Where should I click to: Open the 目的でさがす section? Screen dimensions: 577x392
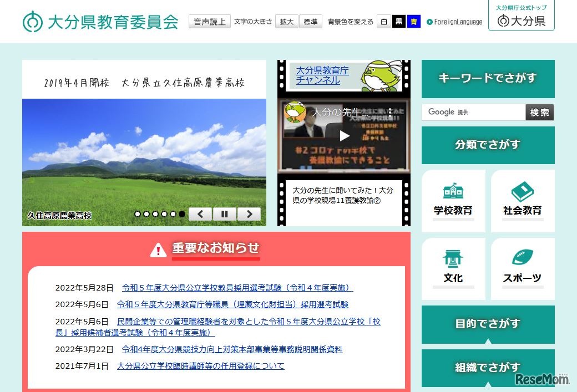point(488,324)
